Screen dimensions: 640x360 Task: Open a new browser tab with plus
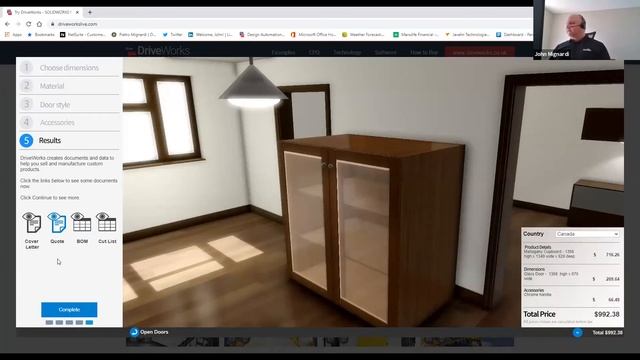(x=90, y=12)
